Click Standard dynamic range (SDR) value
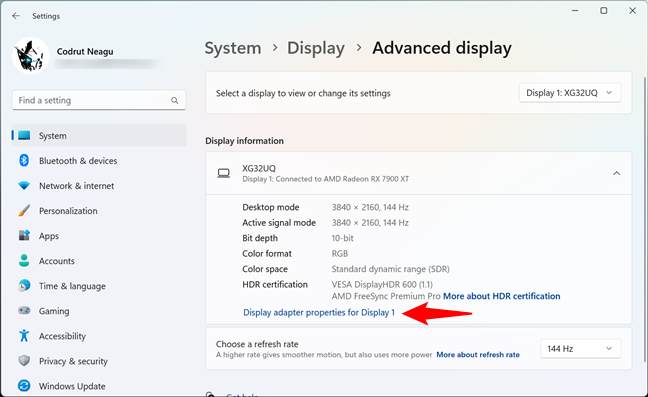 click(x=391, y=269)
